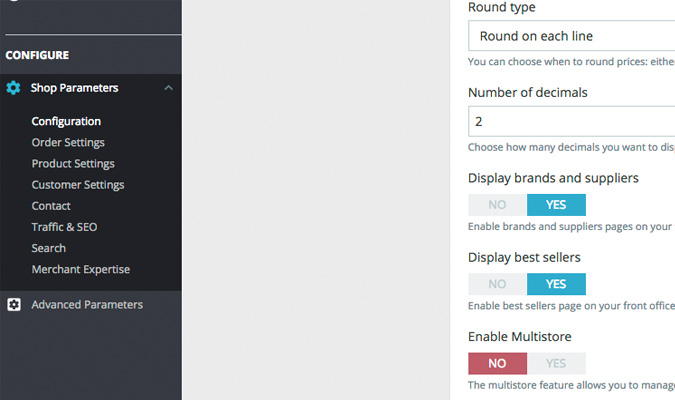Image resolution: width=675 pixels, height=400 pixels.
Task: Click the Display best sellers label
Action: point(524,257)
